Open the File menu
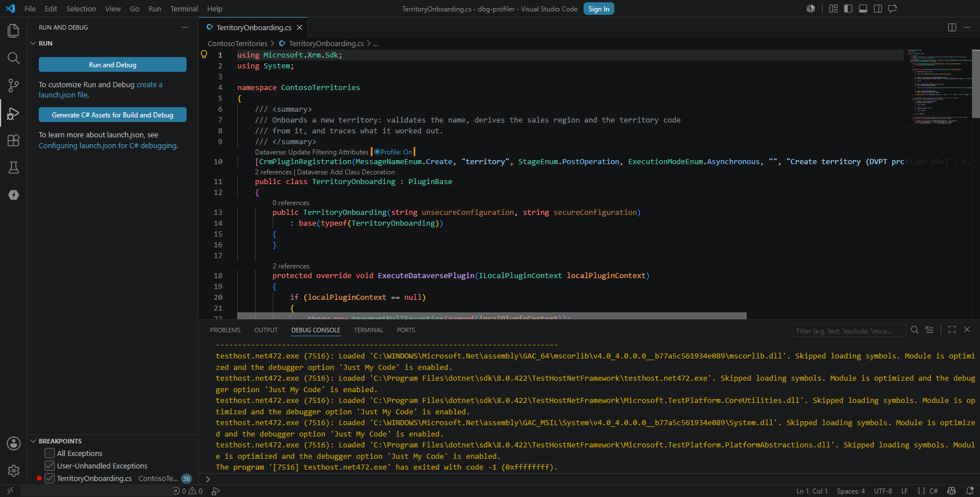Image resolution: width=980 pixels, height=497 pixels. pos(30,9)
